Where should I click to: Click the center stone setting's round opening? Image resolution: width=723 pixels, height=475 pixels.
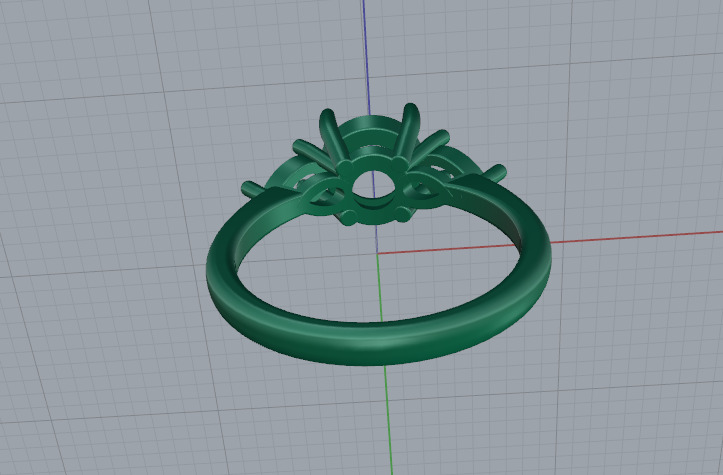tap(372, 186)
